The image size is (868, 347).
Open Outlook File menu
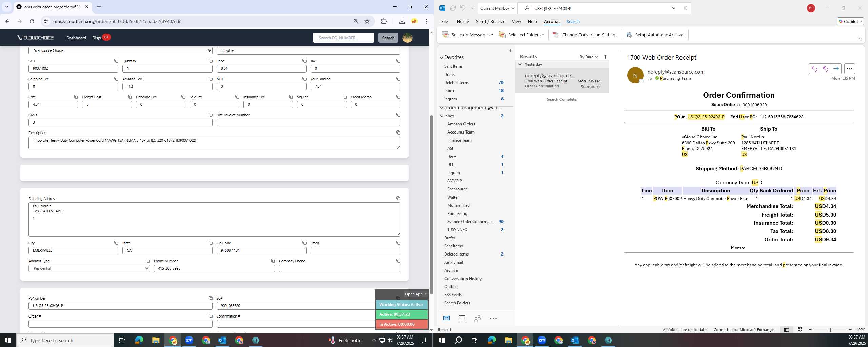coord(444,21)
